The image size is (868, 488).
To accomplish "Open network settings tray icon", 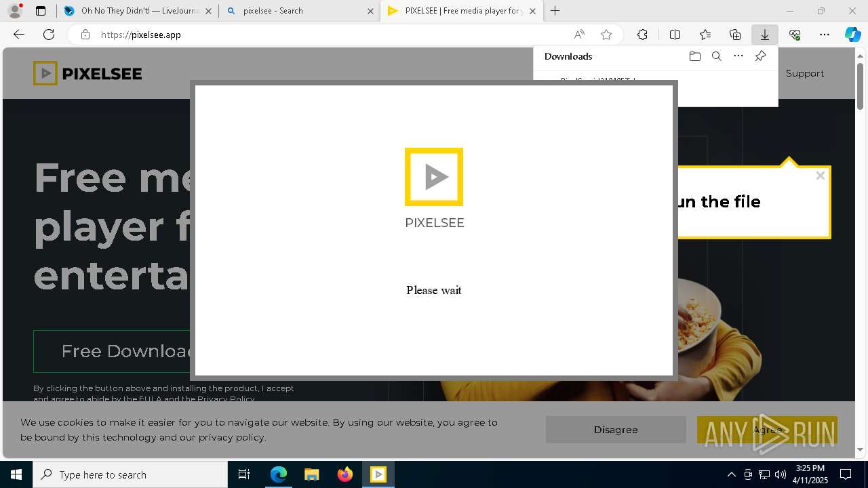I will [x=764, y=474].
